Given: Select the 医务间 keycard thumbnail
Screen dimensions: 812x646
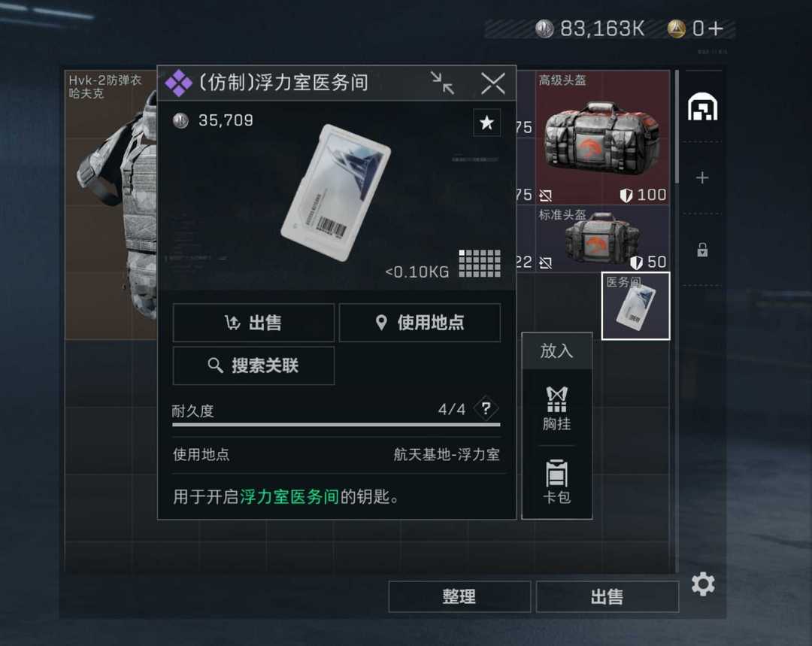Looking at the screenshot, I should (x=635, y=305).
